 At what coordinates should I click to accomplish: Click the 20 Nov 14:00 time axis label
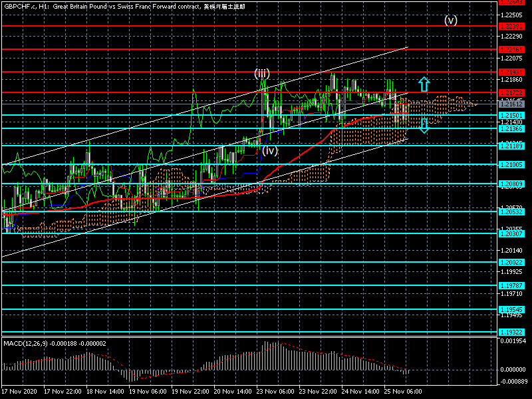233,391
